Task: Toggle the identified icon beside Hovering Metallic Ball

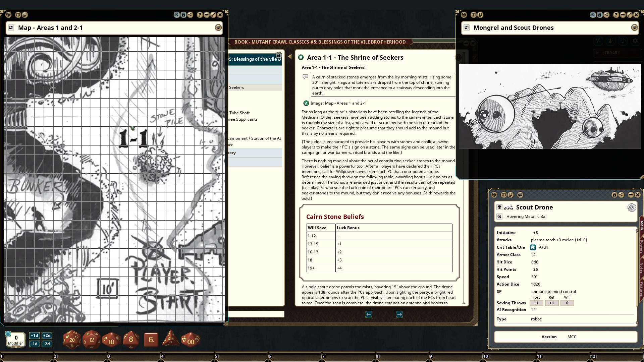Action: (x=499, y=217)
